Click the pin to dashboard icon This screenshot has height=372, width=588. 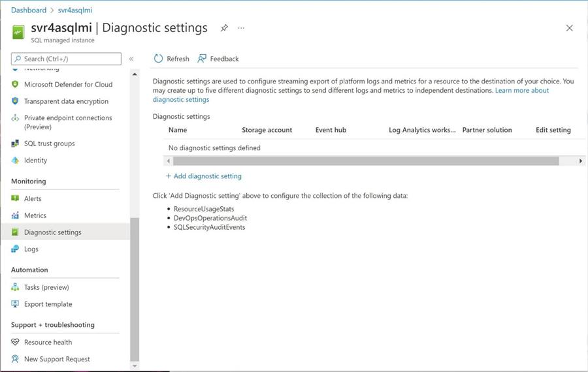[x=224, y=28]
